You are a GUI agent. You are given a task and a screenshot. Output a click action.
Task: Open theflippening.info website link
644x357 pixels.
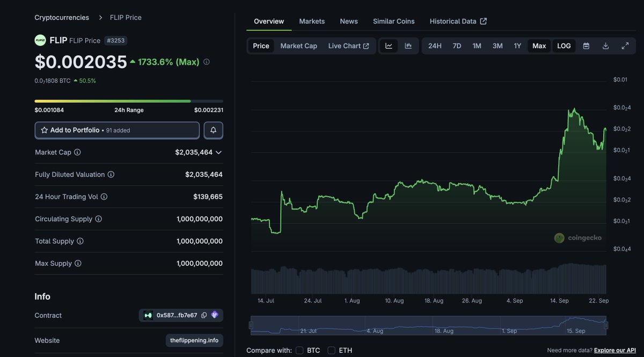tap(194, 340)
